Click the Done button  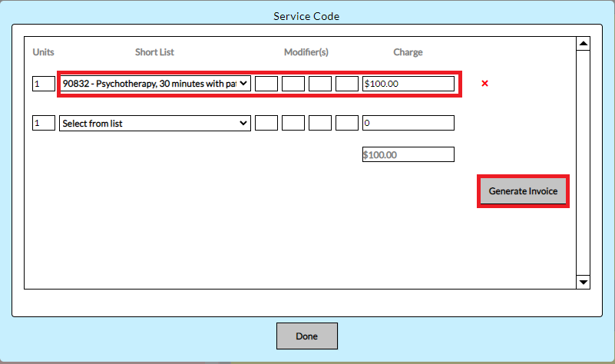306,336
